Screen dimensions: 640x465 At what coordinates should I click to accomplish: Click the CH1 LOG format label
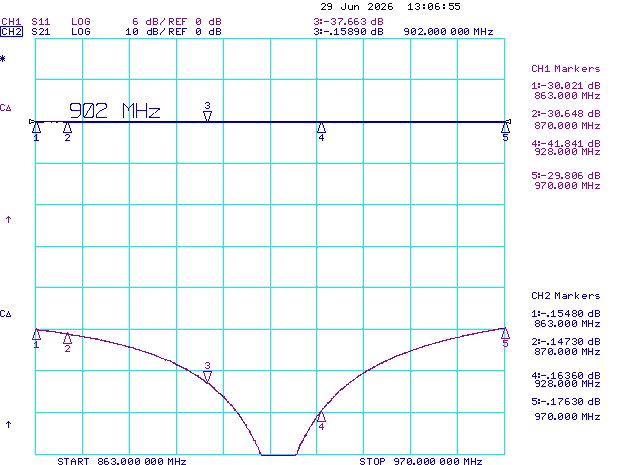point(81,22)
